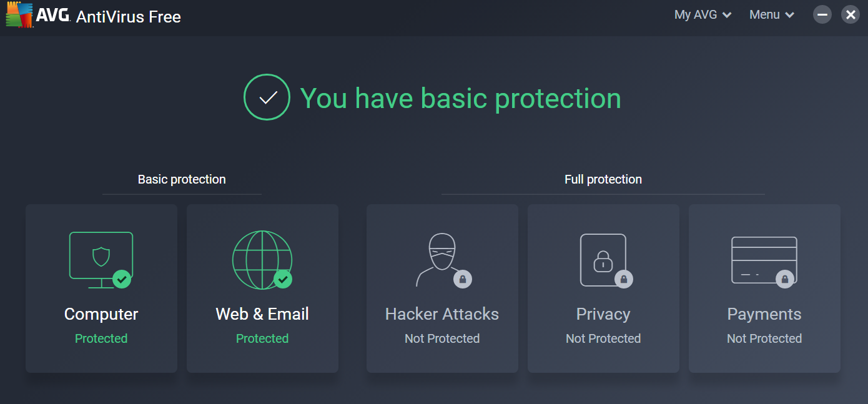Click the lock badge on Privacy icon

pos(624,279)
